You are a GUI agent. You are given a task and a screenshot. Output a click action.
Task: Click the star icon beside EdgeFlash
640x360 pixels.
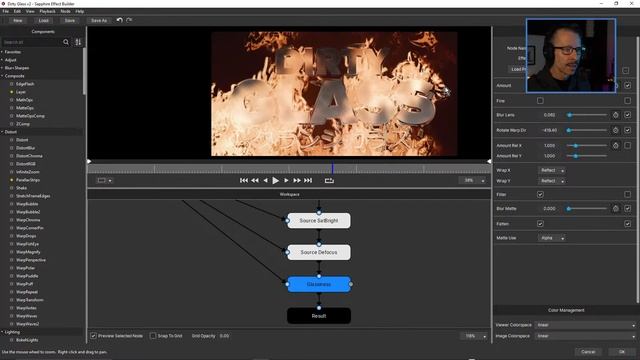point(11,84)
